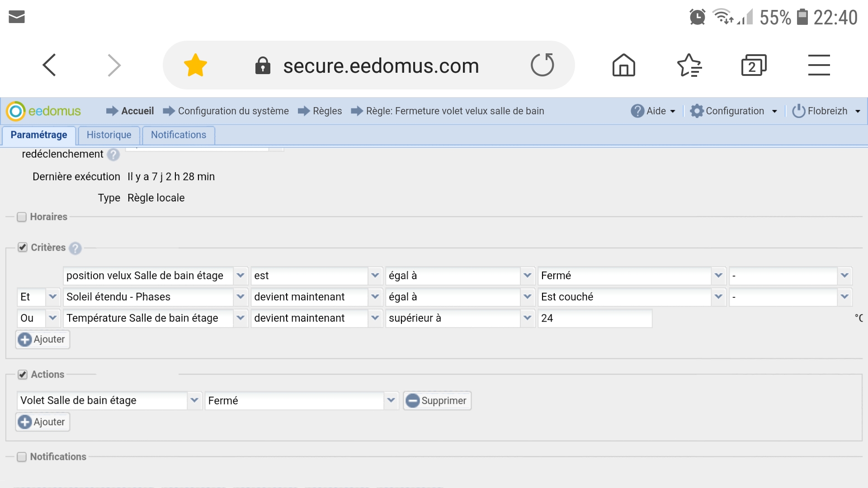Open the Flobreizh user menu
This screenshot has width=868, height=488.
point(826,111)
